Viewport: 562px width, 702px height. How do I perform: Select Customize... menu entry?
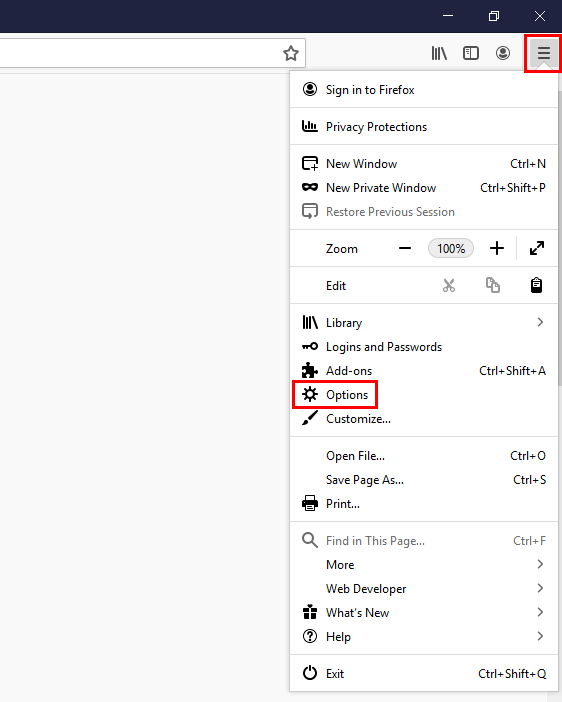point(424,418)
